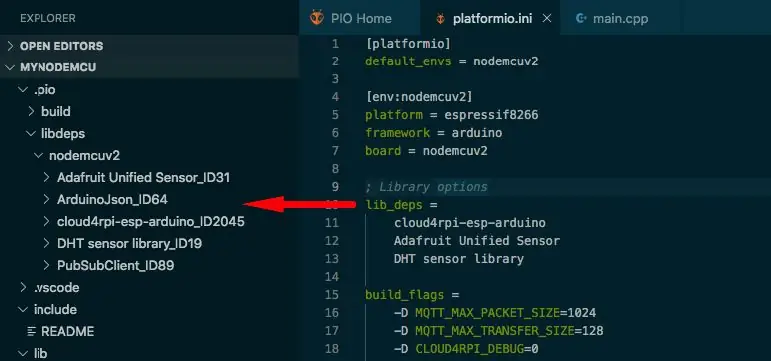Expand the .vscode folder chevron
This screenshot has width=771, height=361.
[23, 287]
